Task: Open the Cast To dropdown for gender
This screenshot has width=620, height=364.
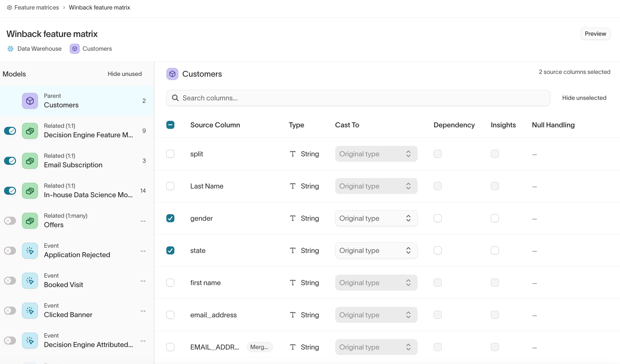Action: (x=376, y=218)
